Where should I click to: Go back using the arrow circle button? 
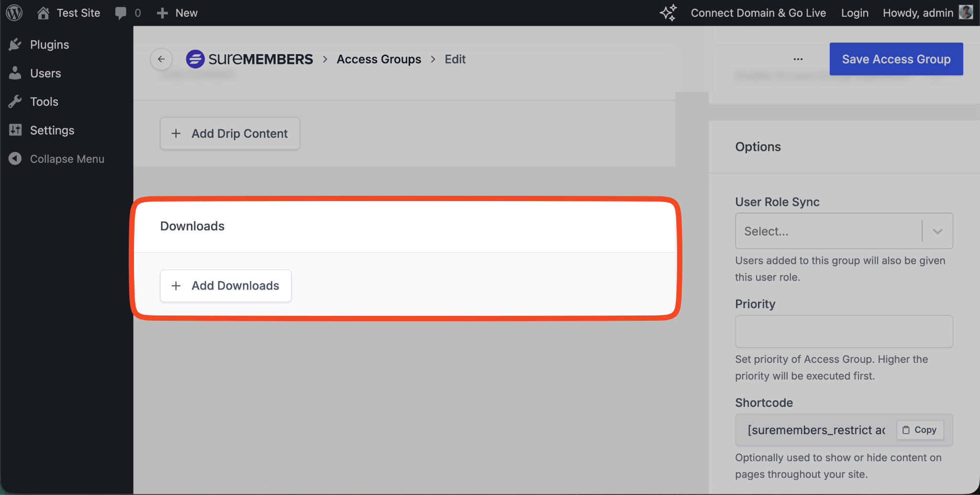(161, 59)
